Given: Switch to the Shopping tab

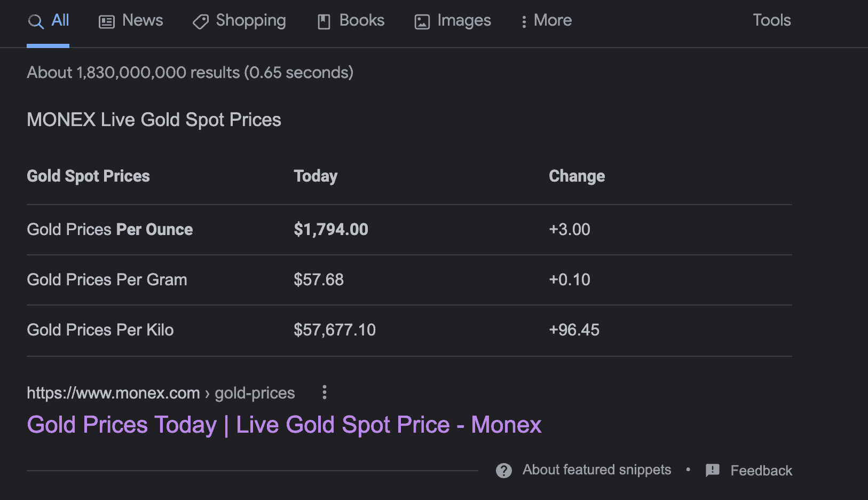Looking at the screenshot, I should 250,20.
